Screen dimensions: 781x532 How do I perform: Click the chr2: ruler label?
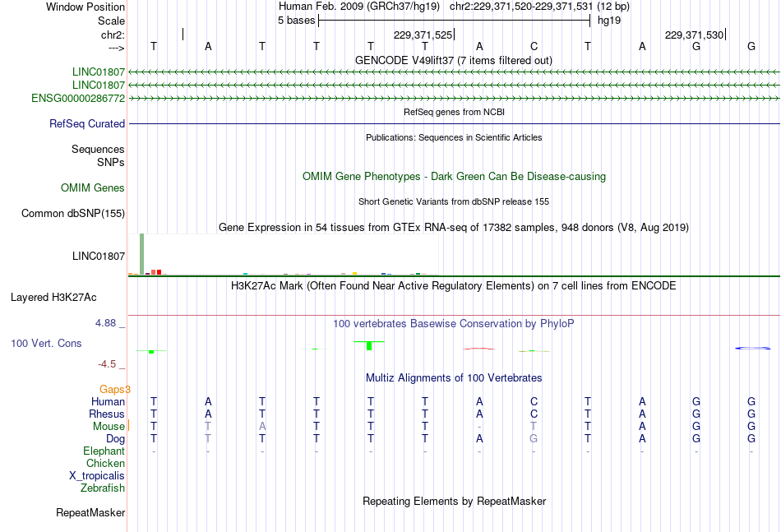[x=113, y=35]
